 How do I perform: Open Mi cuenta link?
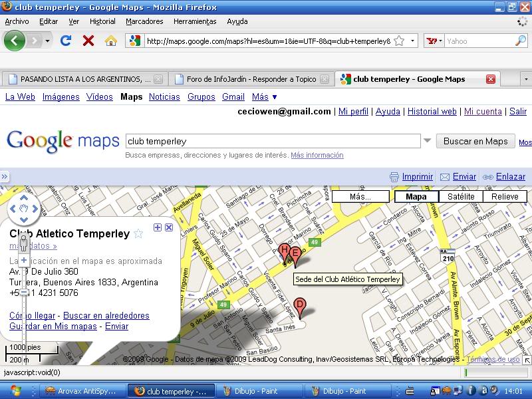483,111
